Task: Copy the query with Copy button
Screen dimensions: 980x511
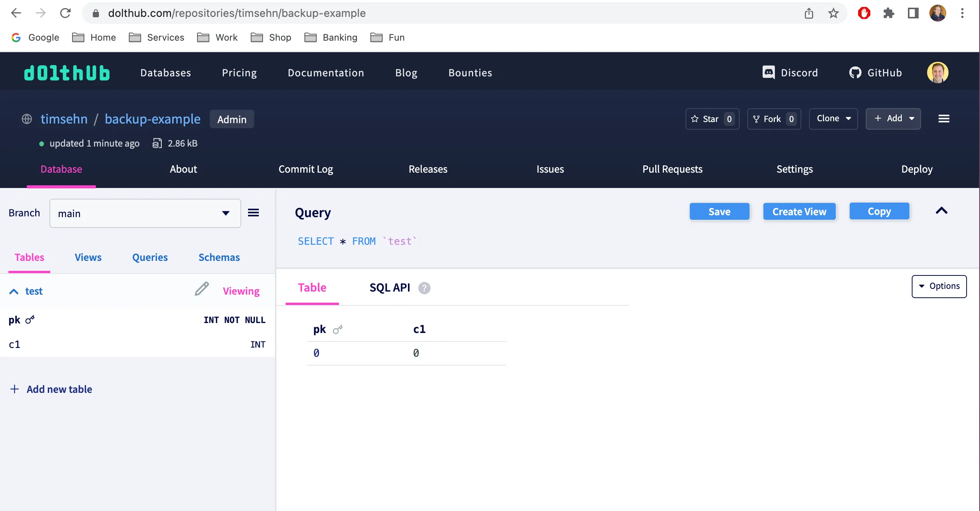Action: pos(880,211)
